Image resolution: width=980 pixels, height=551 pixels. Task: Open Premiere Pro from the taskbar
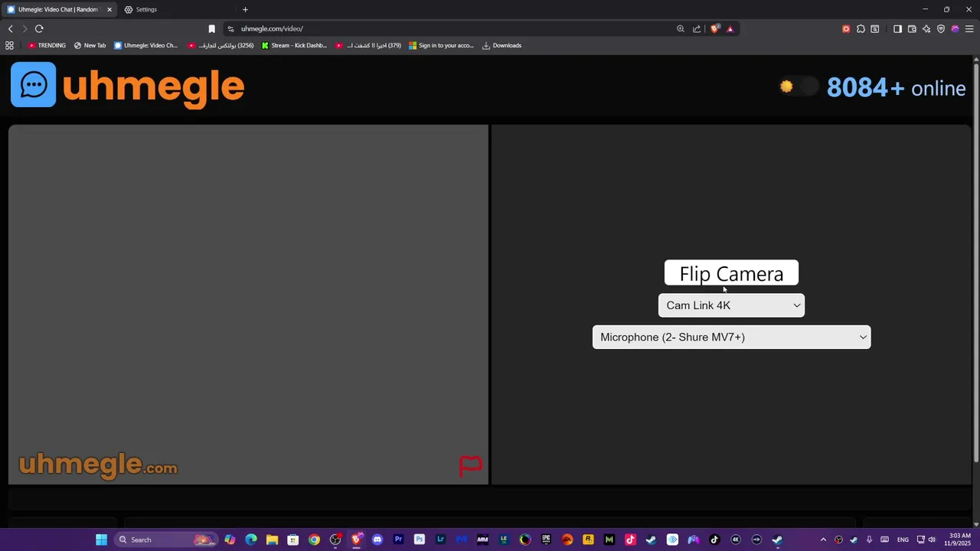pos(398,540)
